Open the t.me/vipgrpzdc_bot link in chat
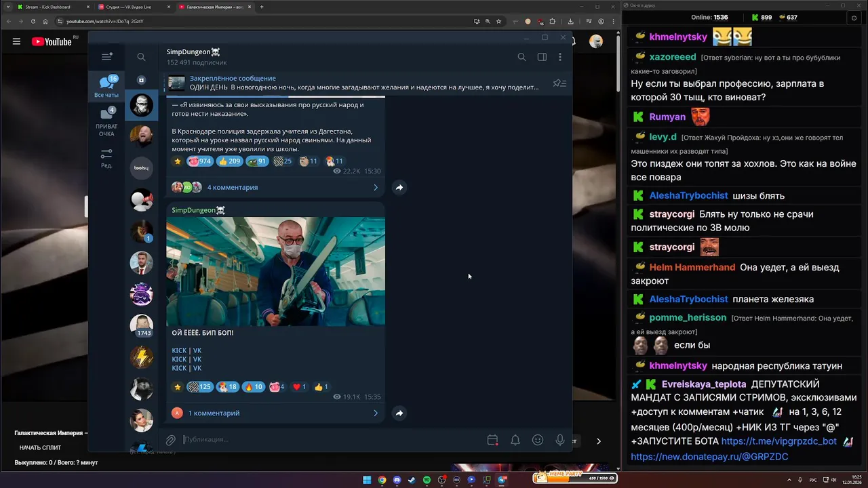Viewport: 868px width, 488px height. [779, 441]
